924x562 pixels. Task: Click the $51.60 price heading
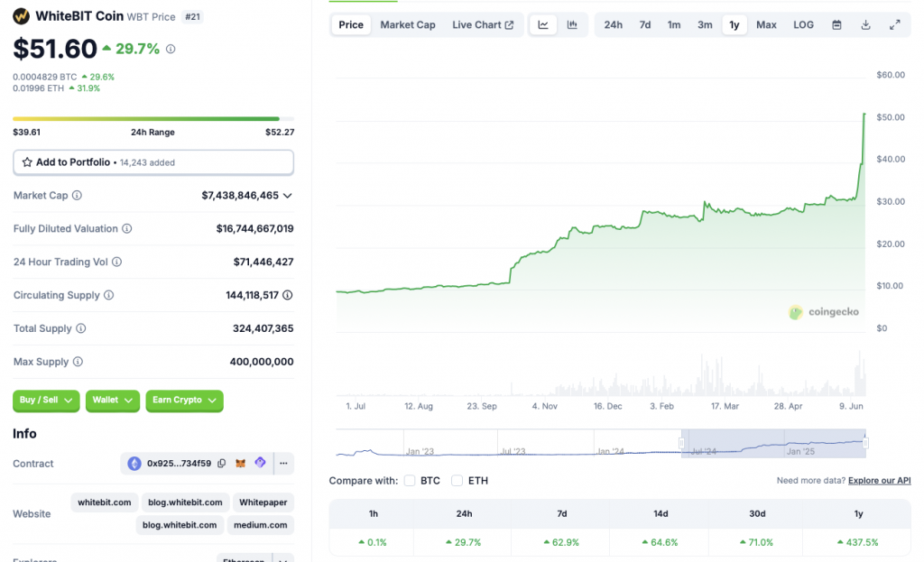[55, 49]
